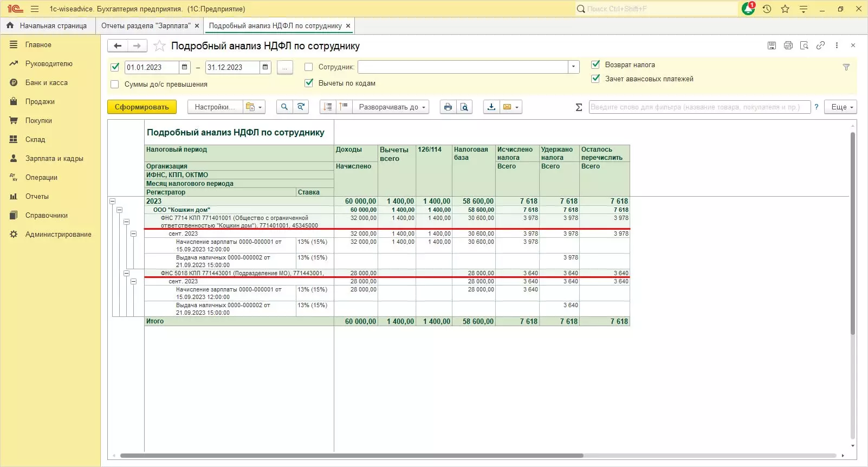Screen dimensions: 868x467
Task: Switch to the 'Отчеты раздела "Зарплата"' tab
Action: [x=145, y=25]
